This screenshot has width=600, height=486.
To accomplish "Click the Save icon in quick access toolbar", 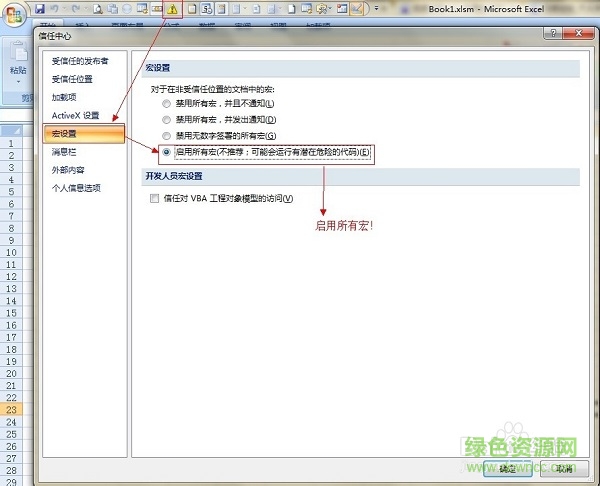I will click(x=40, y=9).
